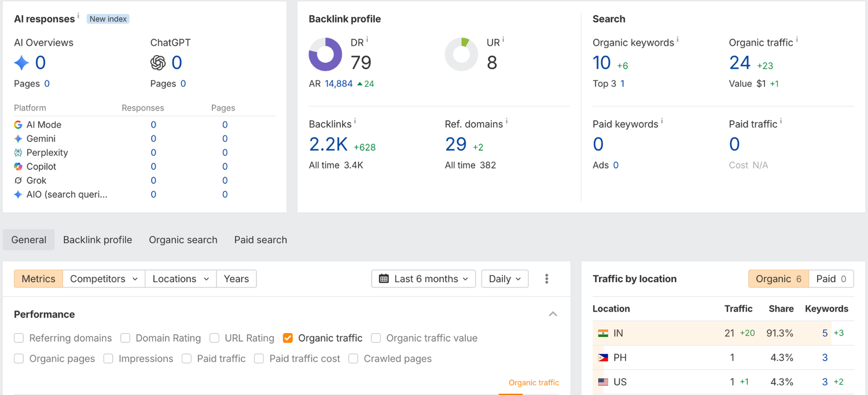Screen dimensions: 868x395
Task: Click the Organic keywords info icon
Action: [678, 40]
